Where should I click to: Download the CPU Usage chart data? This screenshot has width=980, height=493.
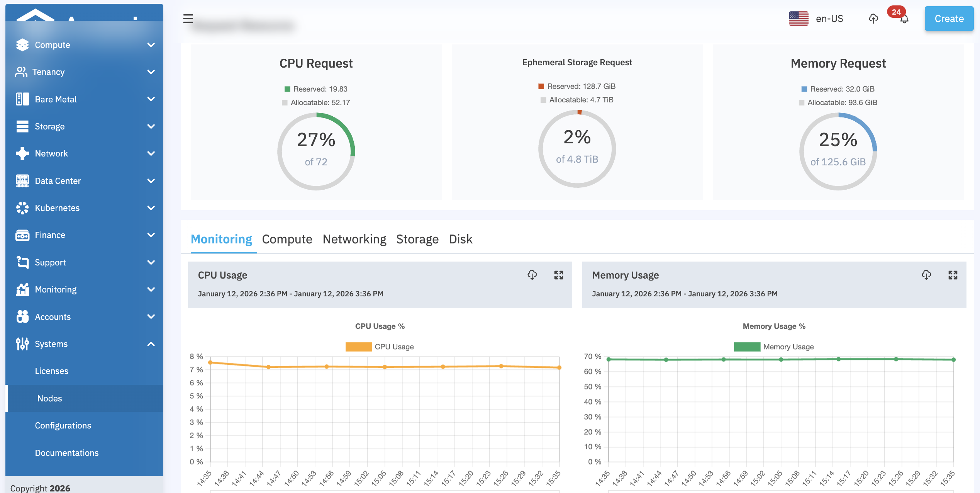coord(532,275)
